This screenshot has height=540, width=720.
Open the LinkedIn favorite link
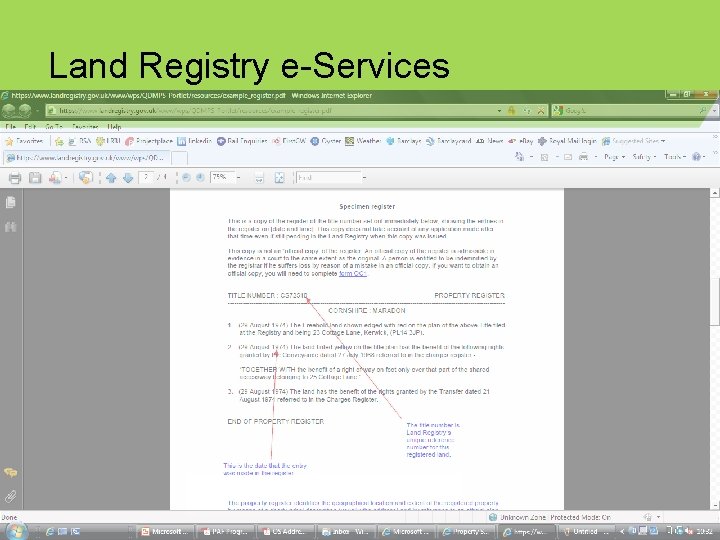pyautogui.click(x=195, y=141)
